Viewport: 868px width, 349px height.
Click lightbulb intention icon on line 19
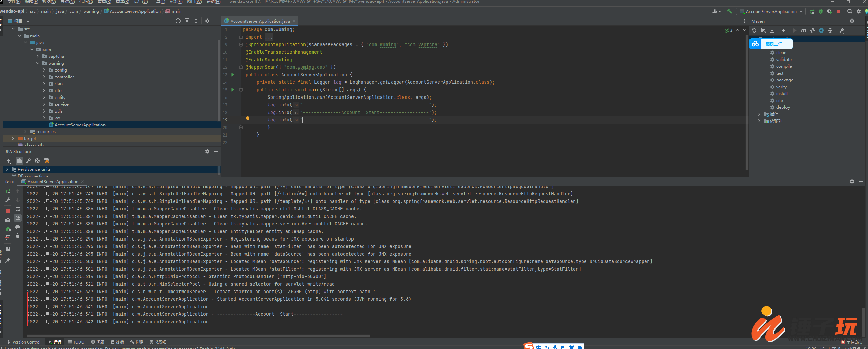pyautogui.click(x=248, y=119)
